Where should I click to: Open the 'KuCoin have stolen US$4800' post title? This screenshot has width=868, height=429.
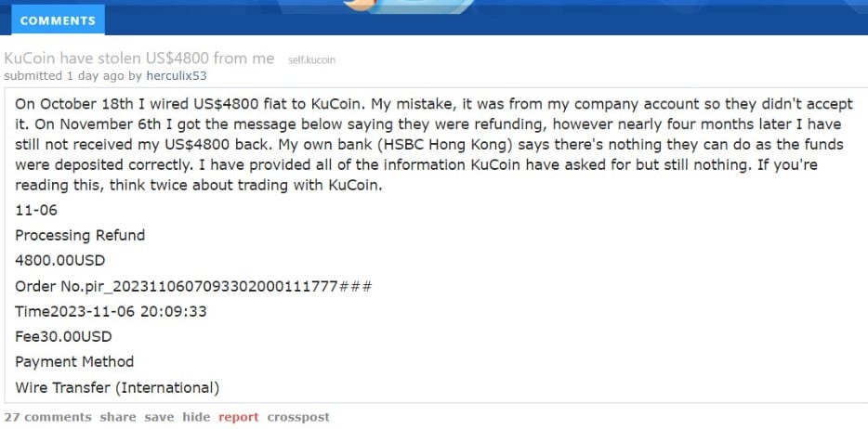click(139, 58)
